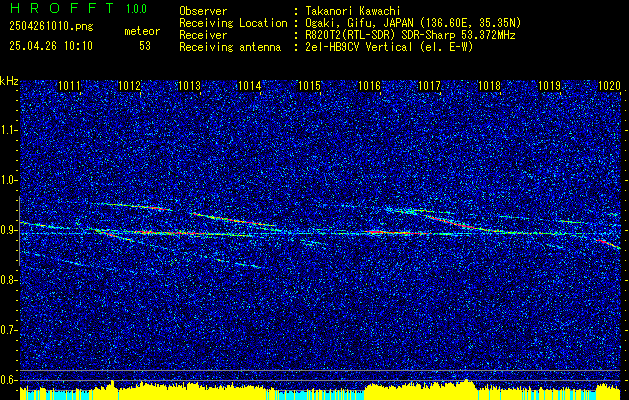
Task: Select receiver text R820T2(RTL-SDR) SDR-Sharp 53.372MHz
Action: pos(410,35)
